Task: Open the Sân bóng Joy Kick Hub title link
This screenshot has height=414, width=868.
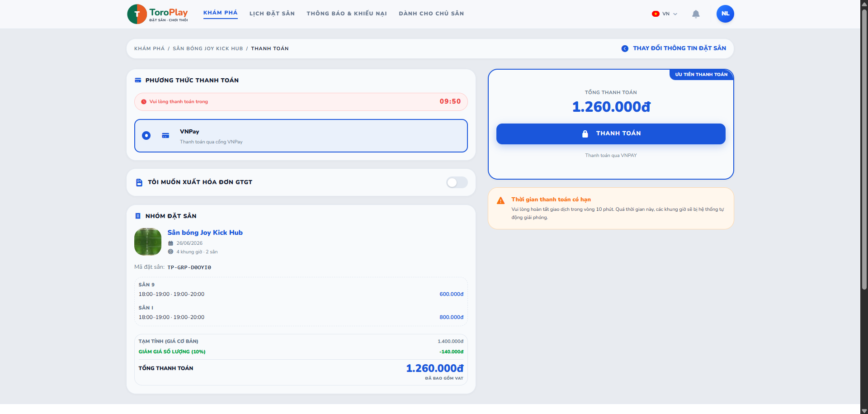Action: pyautogui.click(x=205, y=233)
